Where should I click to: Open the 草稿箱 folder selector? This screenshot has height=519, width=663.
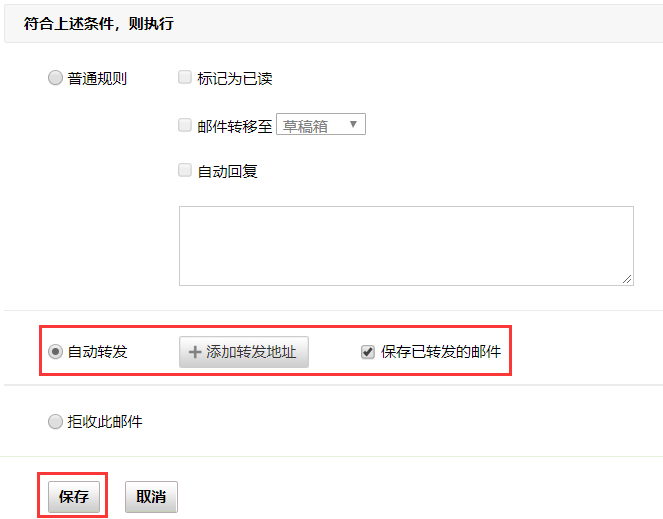tap(320, 125)
